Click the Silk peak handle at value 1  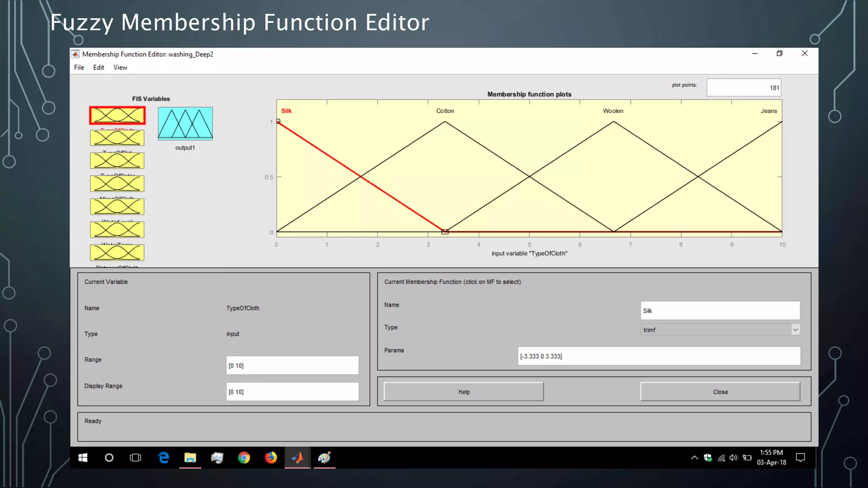[x=278, y=122]
